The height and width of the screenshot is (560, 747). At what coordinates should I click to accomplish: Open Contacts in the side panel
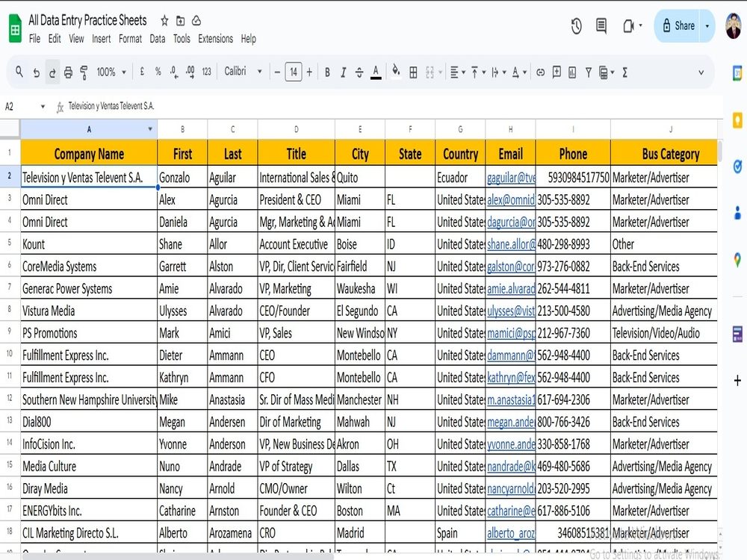point(737,212)
